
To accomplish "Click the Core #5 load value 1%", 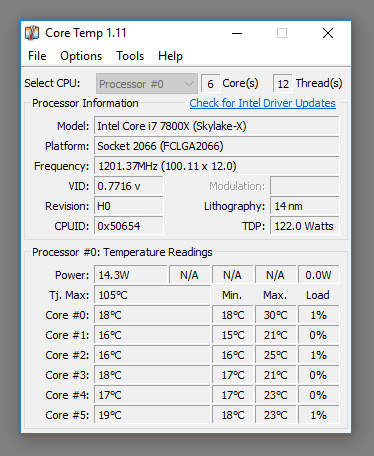I will point(318,415).
